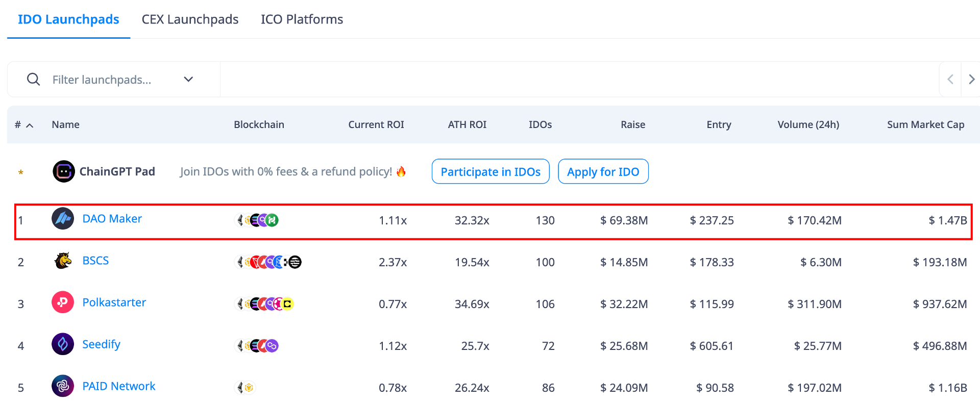The width and height of the screenshot is (980, 404).
Task: Click Polkastarter volume $ 311.90M
Action: (815, 304)
